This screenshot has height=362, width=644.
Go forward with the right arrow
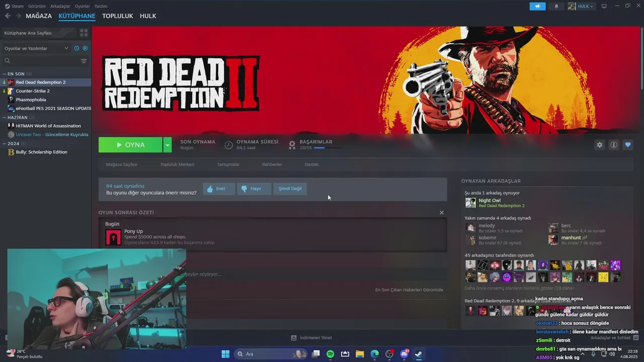pos(18,16)
